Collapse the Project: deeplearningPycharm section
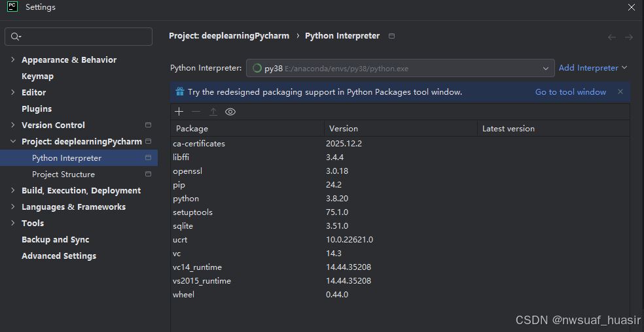644x332 pixels. point(12,142)
